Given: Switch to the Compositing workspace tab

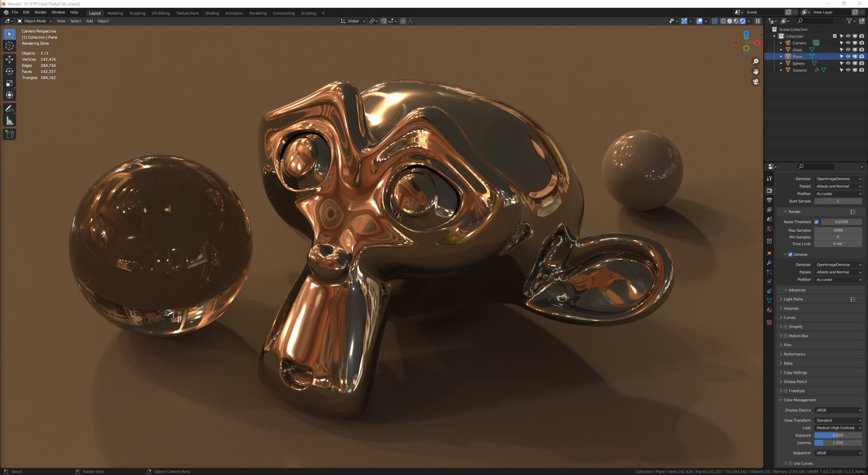Looking at the screenshot, I should click(x=284, y=14).
